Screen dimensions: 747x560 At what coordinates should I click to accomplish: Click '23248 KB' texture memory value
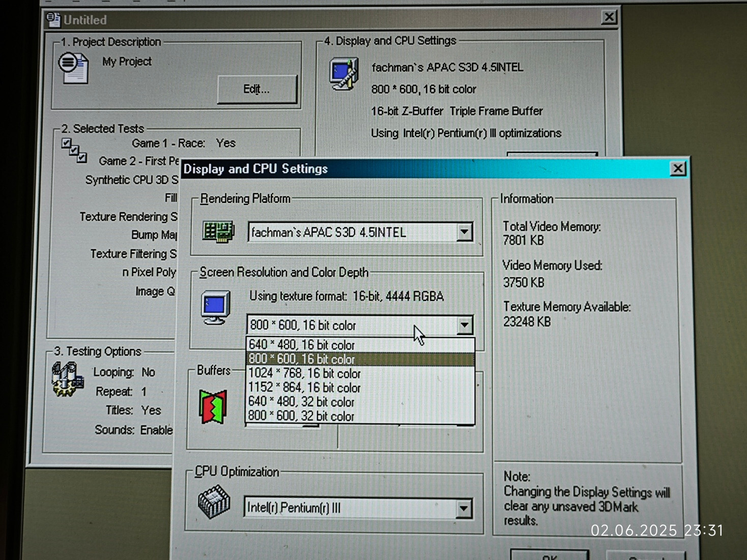click(x=527, y=321)
